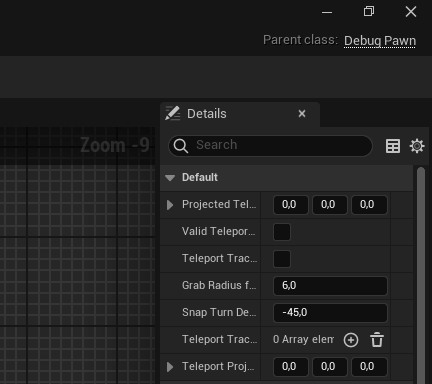
Task: Edit the Grab Radius value 6,0
Action: pyautogui.click(x=330, y=286)
